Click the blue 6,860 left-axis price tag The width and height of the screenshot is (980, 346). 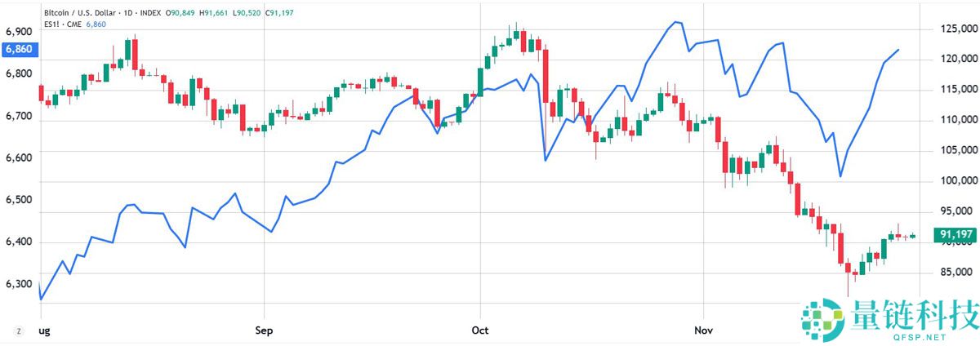pos(18,49)
